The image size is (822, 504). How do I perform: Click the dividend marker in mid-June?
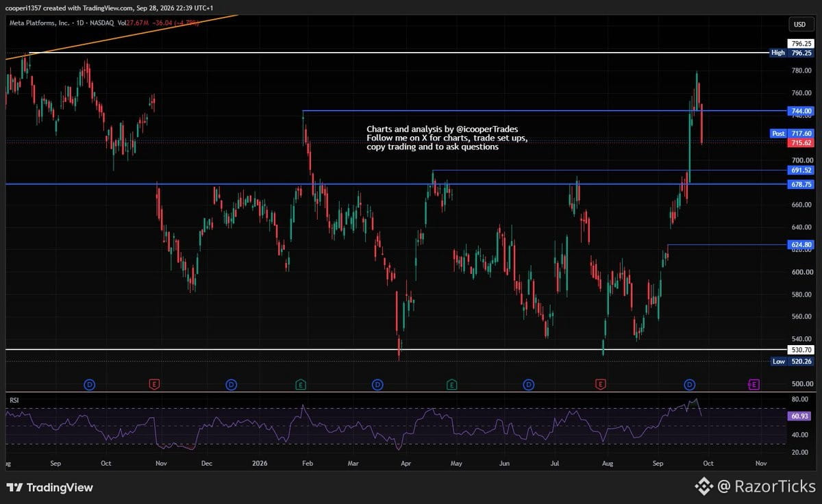(x=528, y=385)
